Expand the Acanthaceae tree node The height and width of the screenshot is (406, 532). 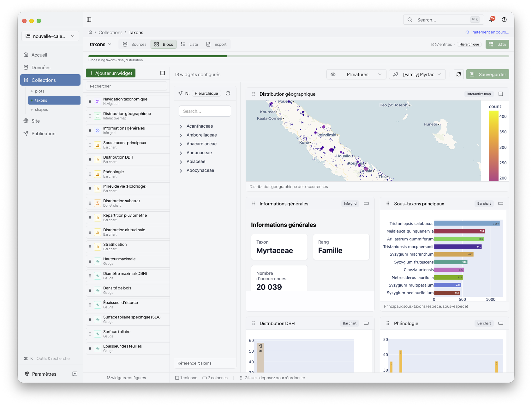181,126
